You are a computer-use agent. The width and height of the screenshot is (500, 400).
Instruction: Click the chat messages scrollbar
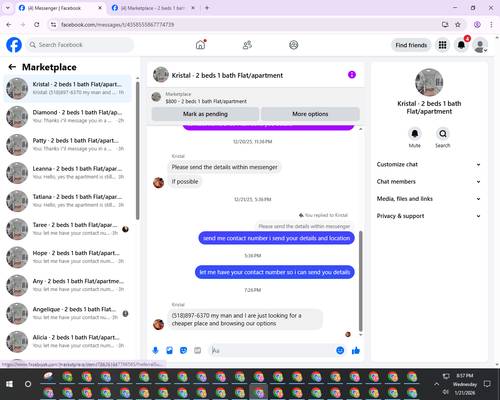(x=360, y=280)
